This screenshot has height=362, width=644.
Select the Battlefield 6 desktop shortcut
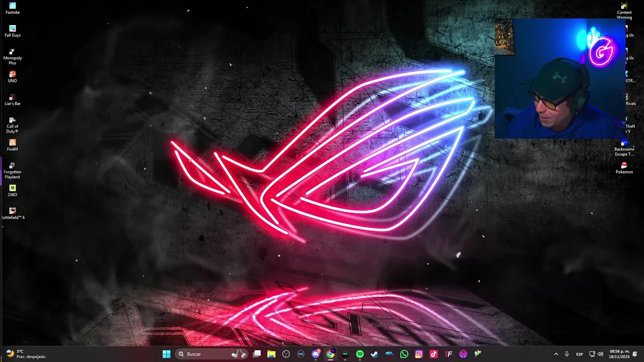(x=13, y=214)
